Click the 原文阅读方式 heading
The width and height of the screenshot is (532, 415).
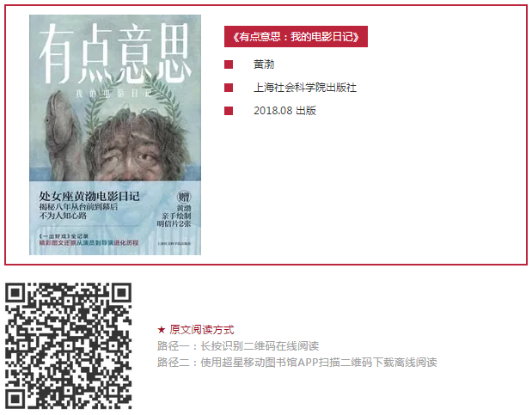[202, 329]
